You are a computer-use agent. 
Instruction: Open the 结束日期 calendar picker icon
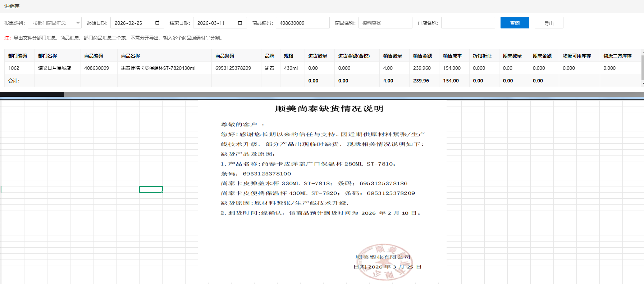point(240,23)
